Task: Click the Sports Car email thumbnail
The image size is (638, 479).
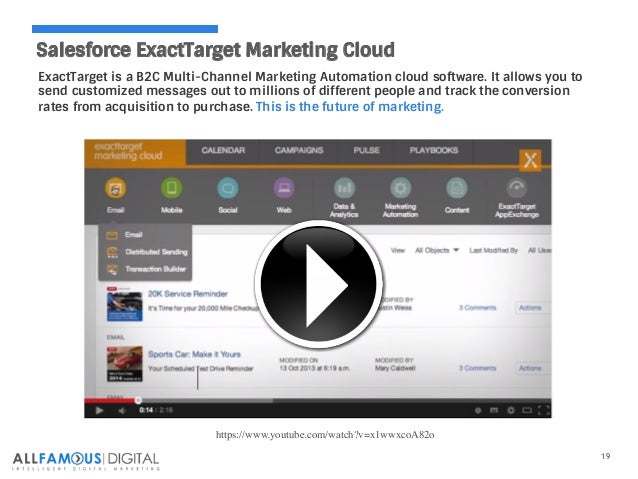Action: 125,364
